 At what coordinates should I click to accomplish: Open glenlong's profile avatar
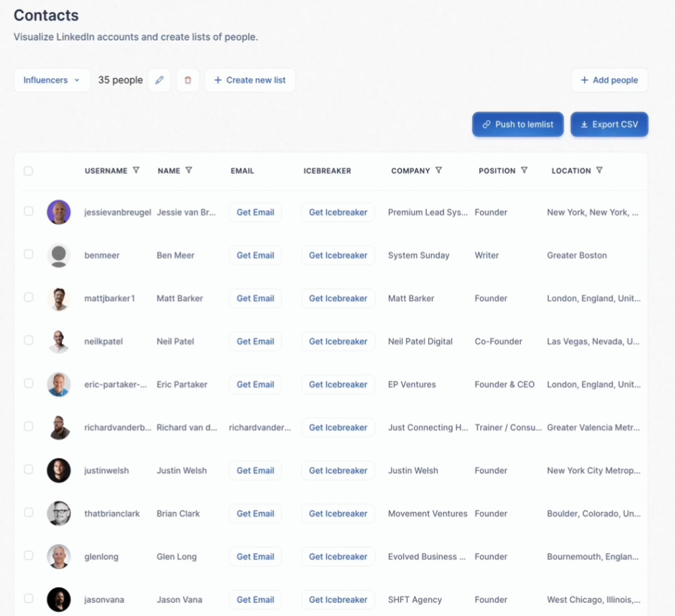59,556
